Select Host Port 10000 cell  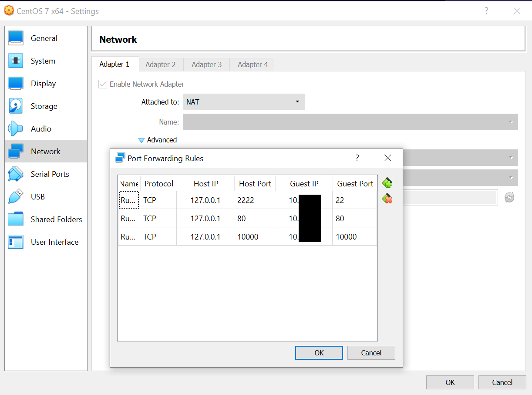click(x=255, y=237)
